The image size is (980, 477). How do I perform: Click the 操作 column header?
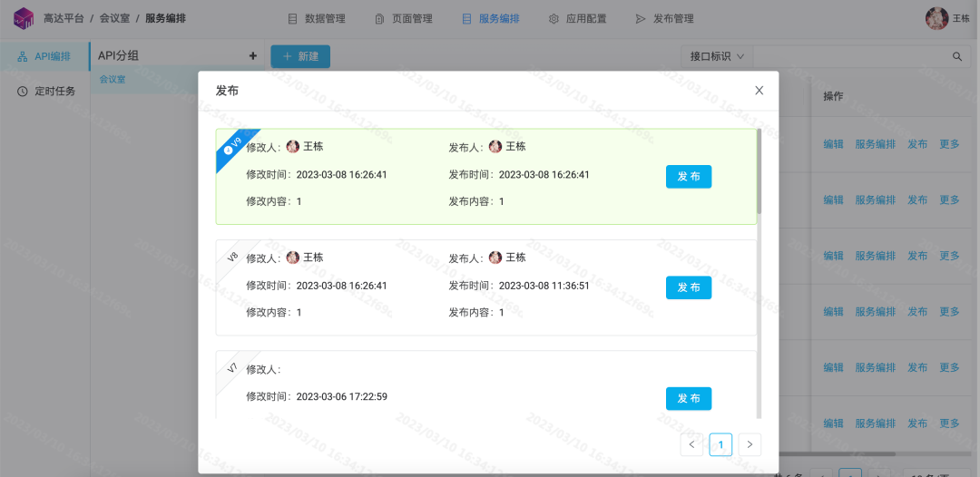click(x=833, y=96)
